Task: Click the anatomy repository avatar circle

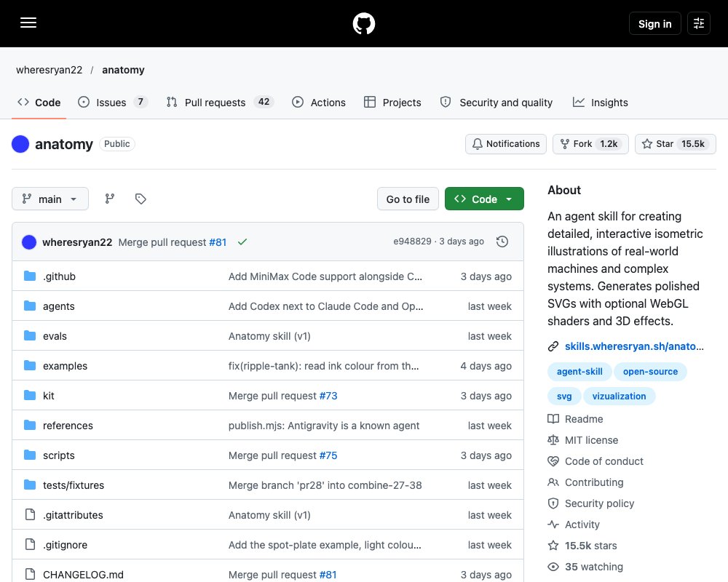Action: click(20, 144)
